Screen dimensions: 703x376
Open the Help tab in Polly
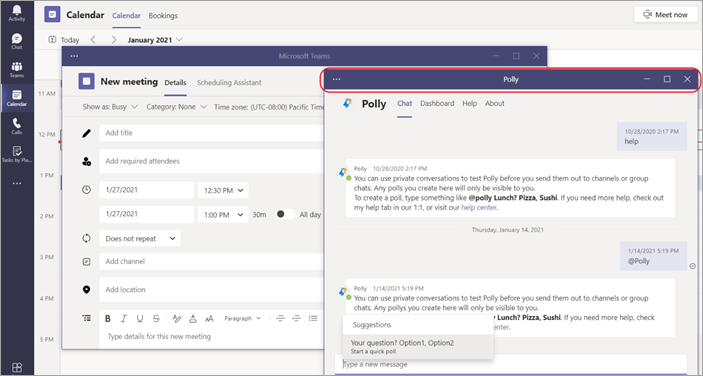pos(469,103)
